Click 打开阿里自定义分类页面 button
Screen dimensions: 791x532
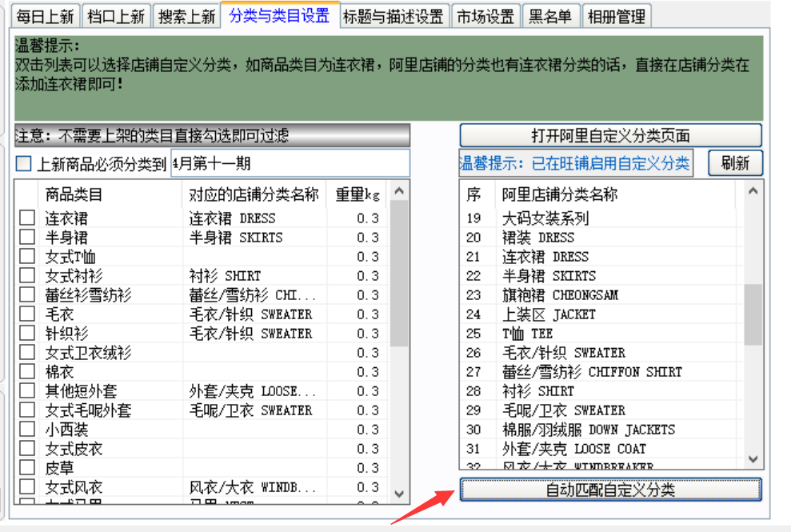(x=610, y=135)
